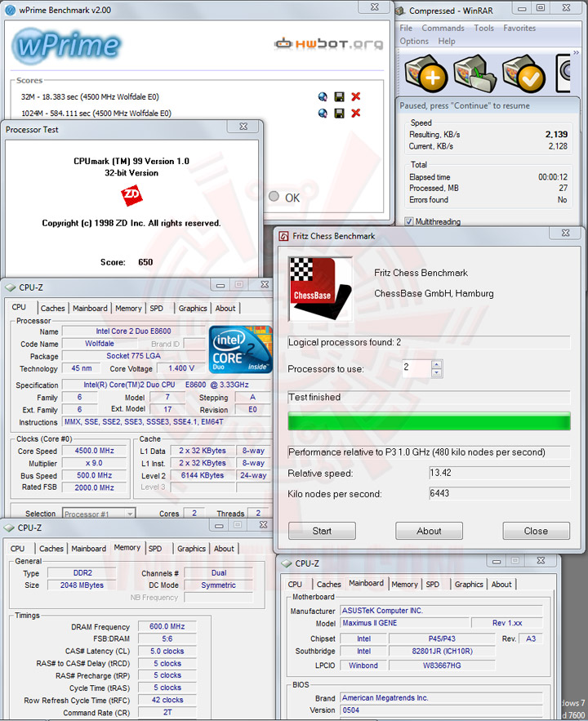Open the 1024M score online validation globe icon

click(323, 113)
